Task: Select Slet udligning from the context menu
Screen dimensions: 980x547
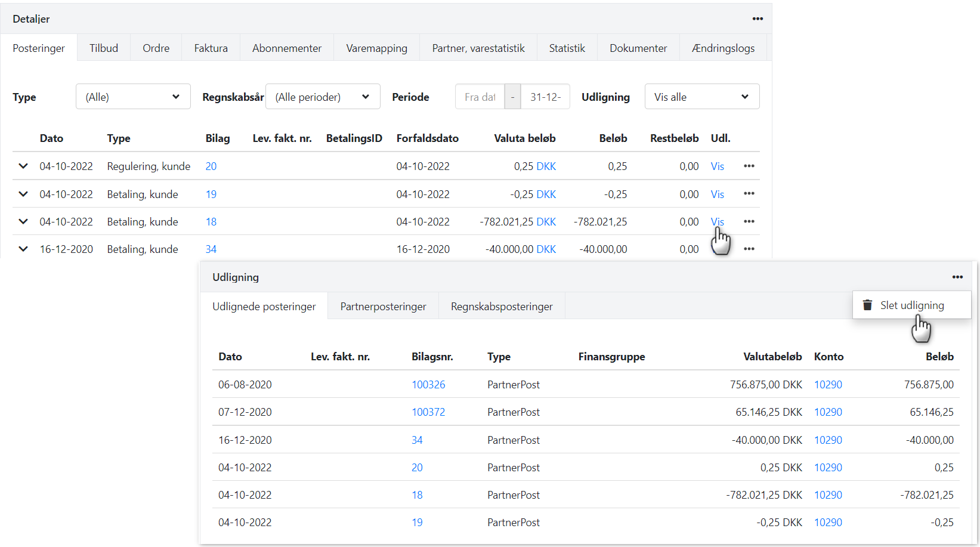Action: pos(913,305)
